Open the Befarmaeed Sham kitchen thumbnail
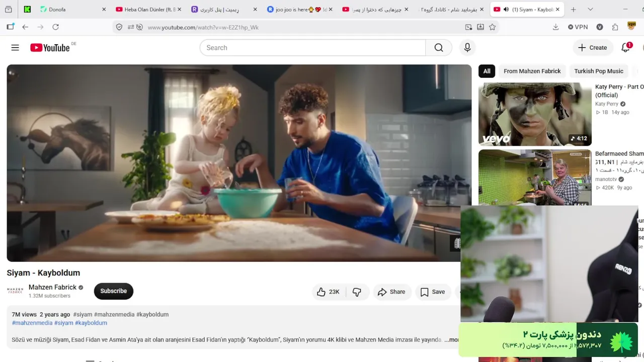The height and width of the screenshot is (362, 644). pyautogui.click(x=535, y=177)
